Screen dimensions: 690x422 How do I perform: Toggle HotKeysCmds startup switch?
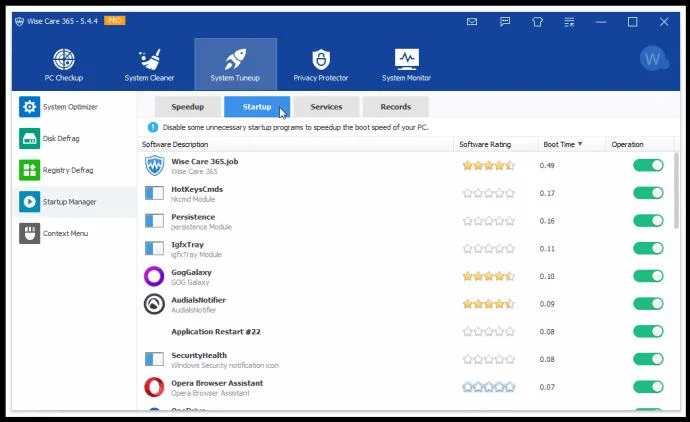[x=648, y=193]
